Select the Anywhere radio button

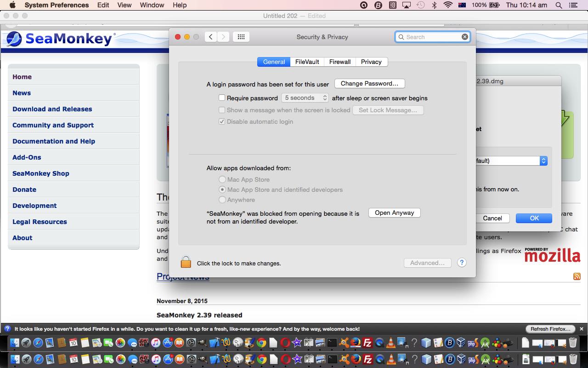(222, 200)
